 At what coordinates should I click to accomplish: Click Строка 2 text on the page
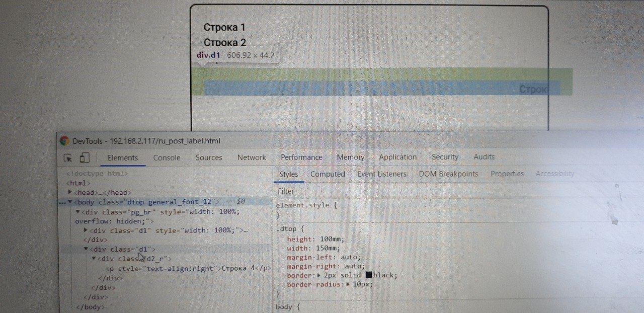point(224,43)
